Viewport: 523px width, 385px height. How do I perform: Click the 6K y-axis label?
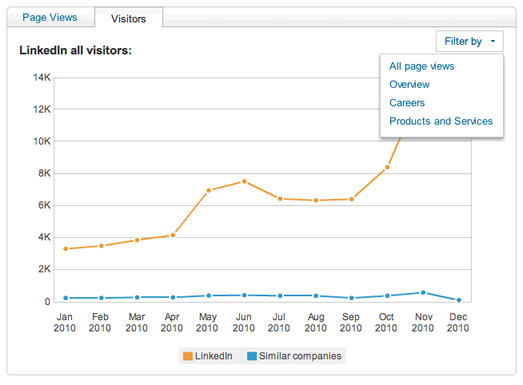click(44, 205)
